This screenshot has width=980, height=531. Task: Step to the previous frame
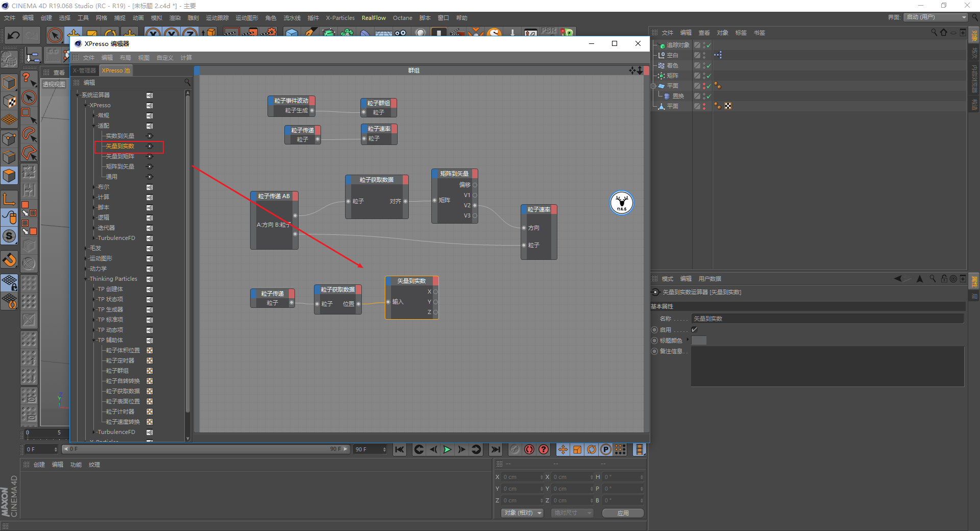click(x=433, y=449)
